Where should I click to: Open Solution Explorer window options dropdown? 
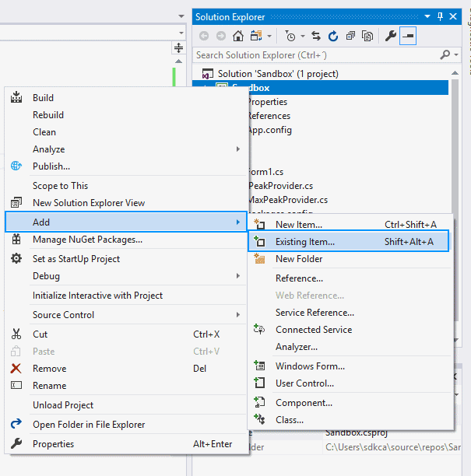coord(427,16)
